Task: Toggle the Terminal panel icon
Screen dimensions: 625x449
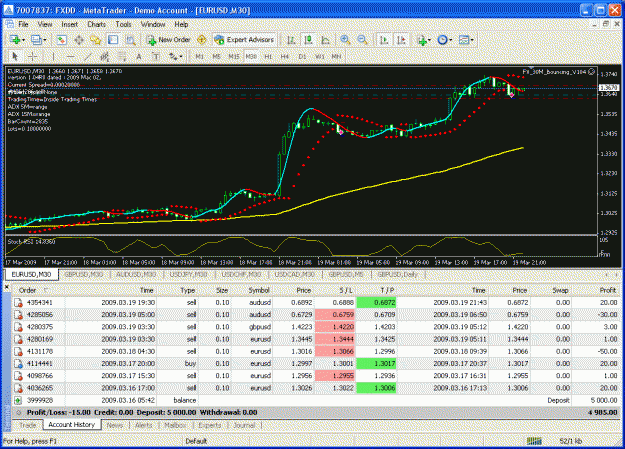Action: (x=113, y=40)
